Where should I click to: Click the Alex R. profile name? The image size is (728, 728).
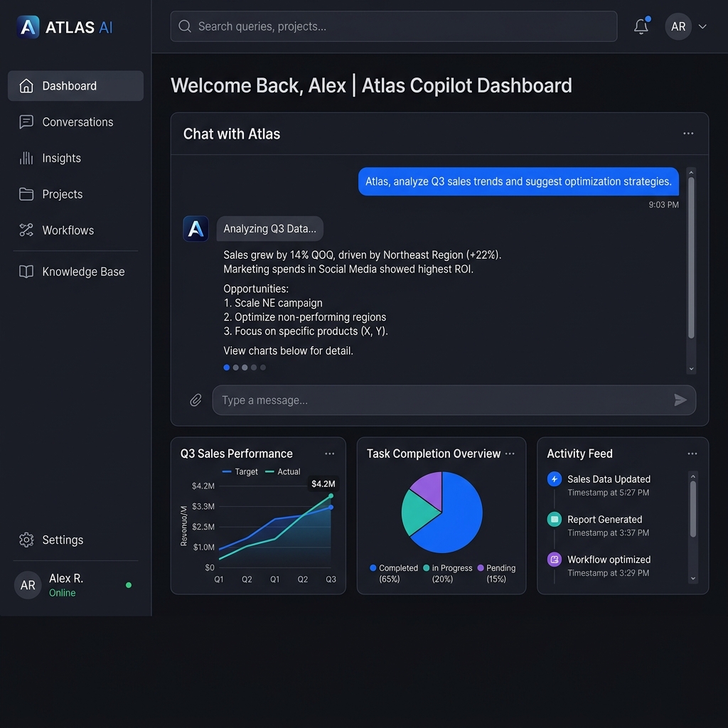click(x=66, y=579)
